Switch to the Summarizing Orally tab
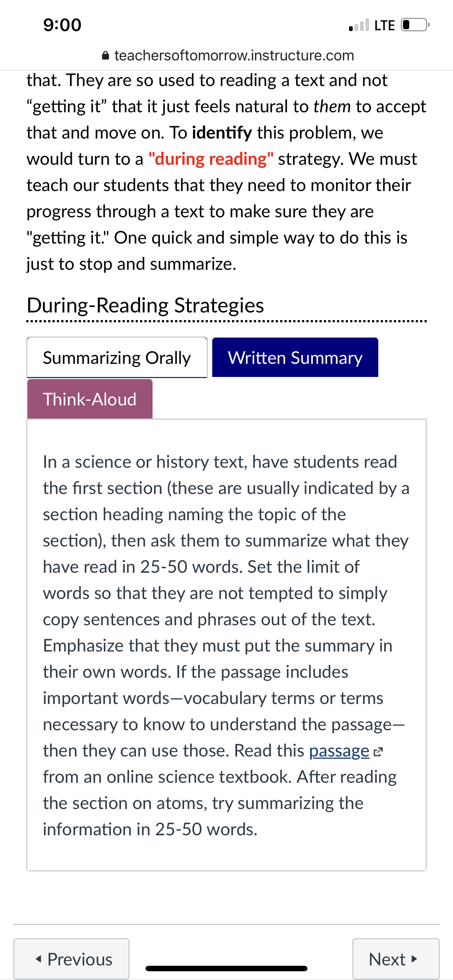The image size is (453, 980). point(117,358)
